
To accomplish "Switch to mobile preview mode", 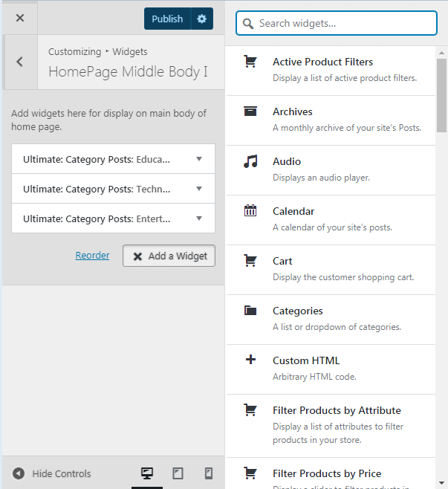I will point(209,473).
